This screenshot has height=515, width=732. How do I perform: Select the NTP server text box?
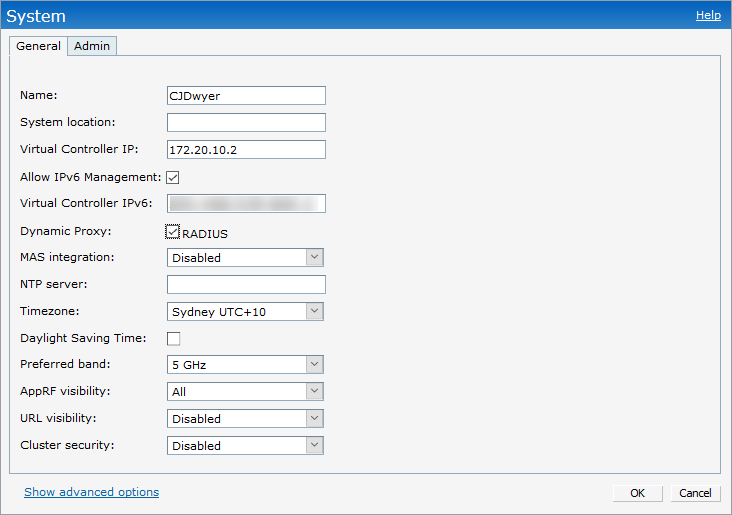point(246,285)
